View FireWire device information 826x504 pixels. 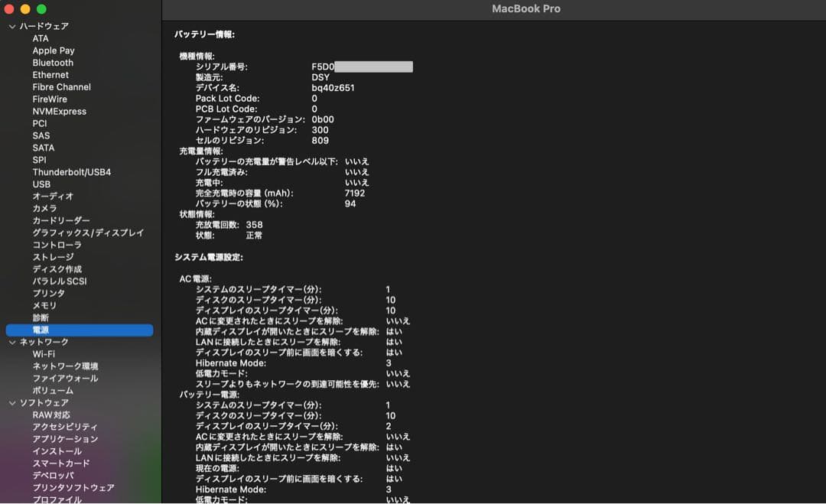pyautogui.click(x=50, y=99)
